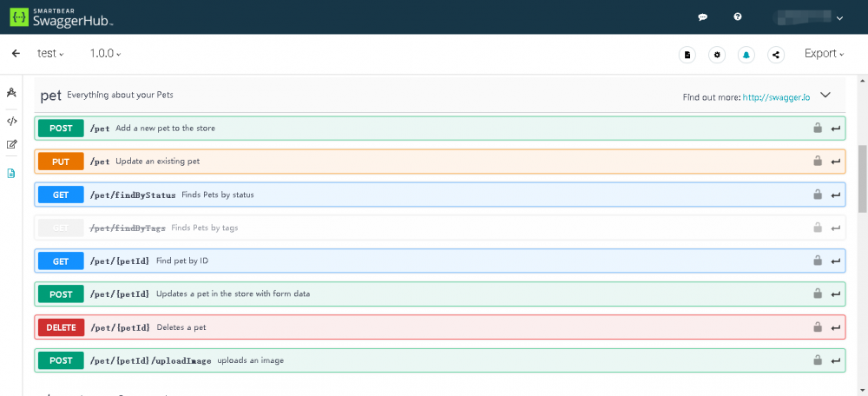The width and height of the screenshot is (868, 396).
Task: Toggle authorization lock on DELETE /pet/{petId}
Action: pos(817,327)
